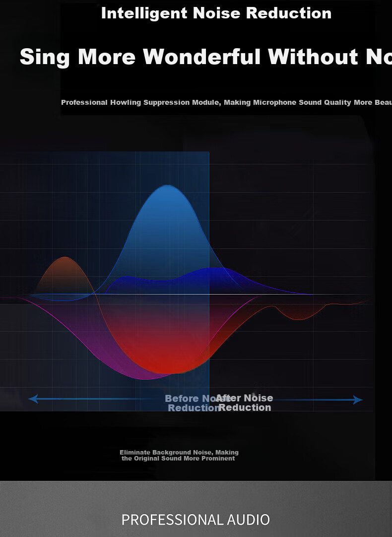The height and width of the screenshot is (537, 392).
Task: Click the 'Eliminate Background Noise' caption
Action: tap(179, 456)
